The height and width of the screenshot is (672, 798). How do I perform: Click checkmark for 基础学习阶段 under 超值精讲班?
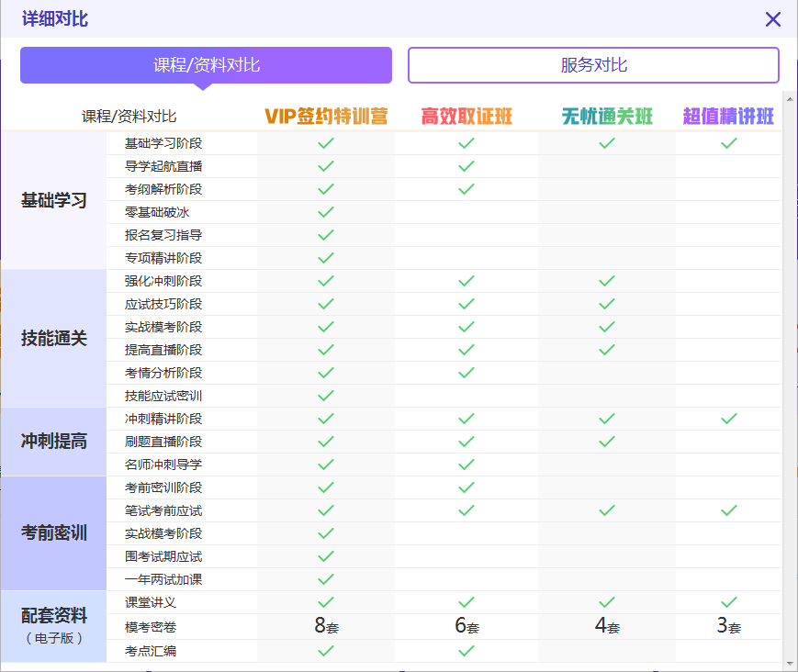728,143
